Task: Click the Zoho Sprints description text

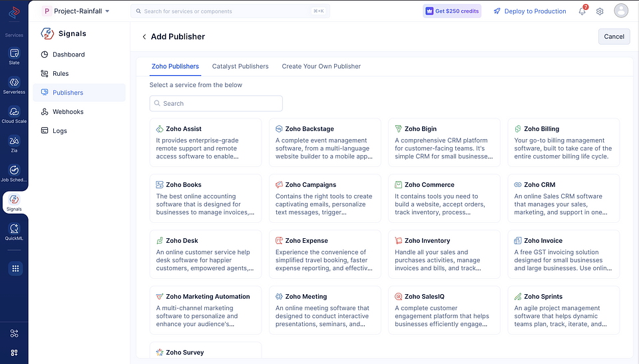Action: coord(560,316)
